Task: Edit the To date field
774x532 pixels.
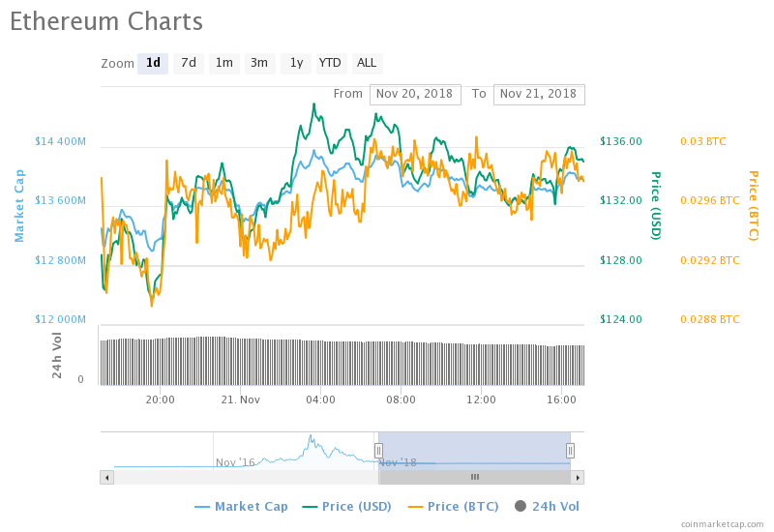Action: (x=539, y=94)
